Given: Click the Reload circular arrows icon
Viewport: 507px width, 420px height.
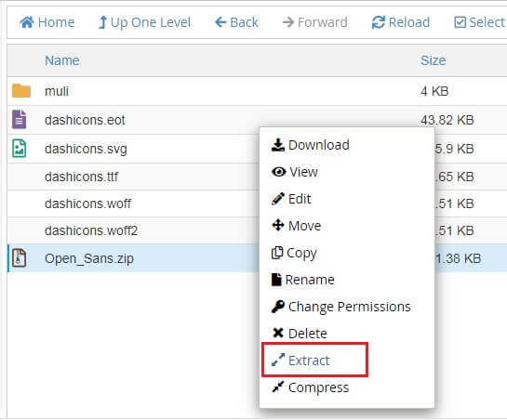Looking at the screenshot, I should coord(379,22).
